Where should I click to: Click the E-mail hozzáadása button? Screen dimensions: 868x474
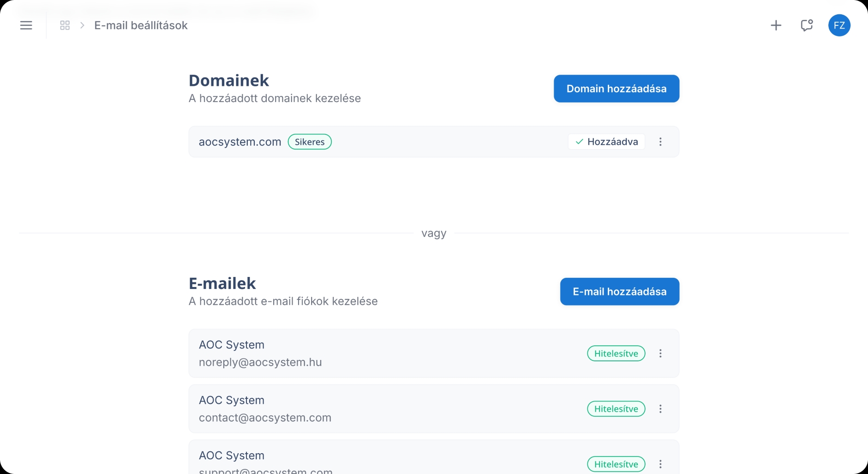click(619, 291)
